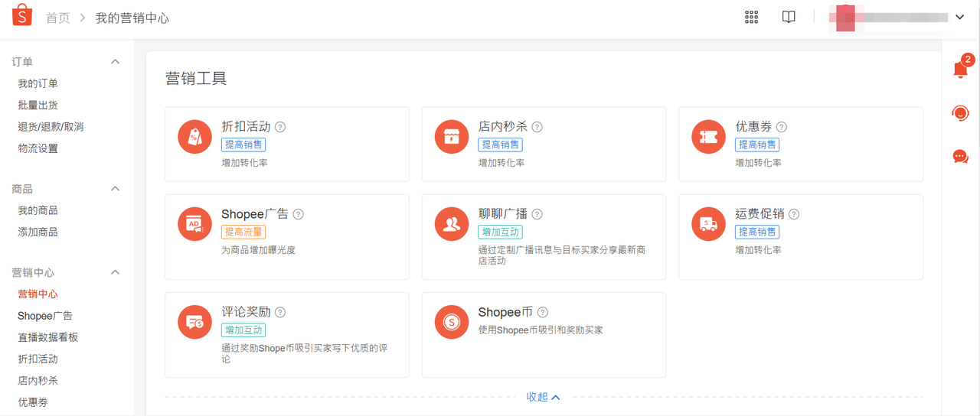Show help tooltip for 聊聊广播 card

click(537, 214)
